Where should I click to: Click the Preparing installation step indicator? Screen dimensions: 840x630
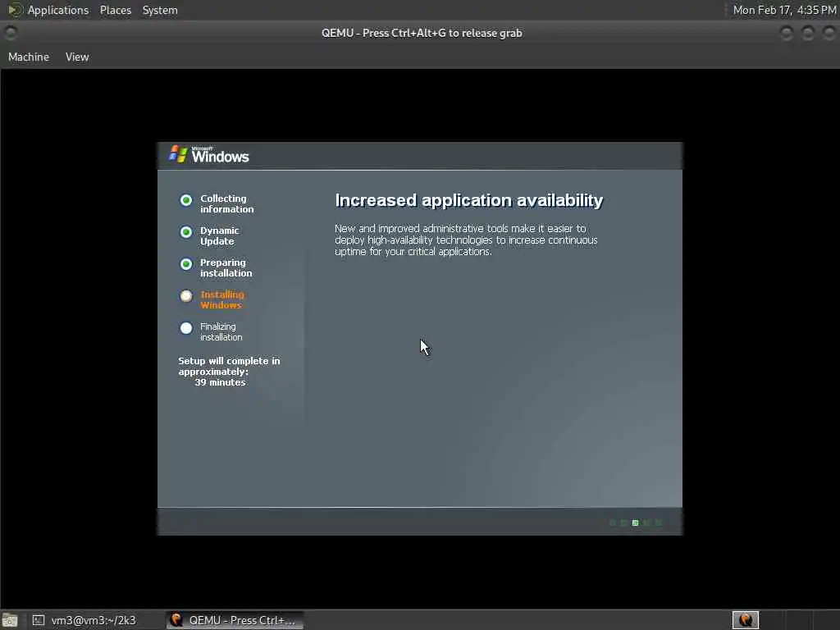186,264
